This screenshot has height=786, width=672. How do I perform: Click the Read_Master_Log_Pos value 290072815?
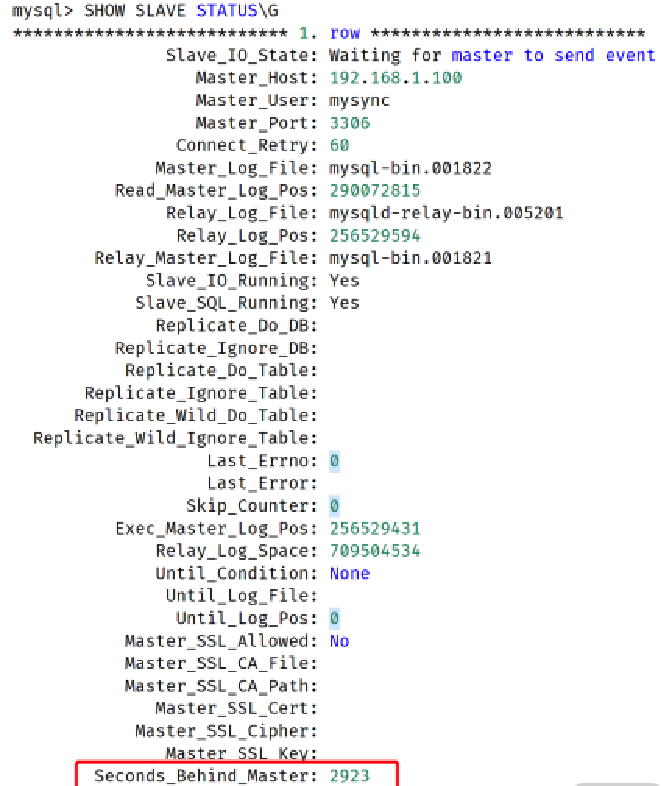pyautogui.click(x=375, y=190)
